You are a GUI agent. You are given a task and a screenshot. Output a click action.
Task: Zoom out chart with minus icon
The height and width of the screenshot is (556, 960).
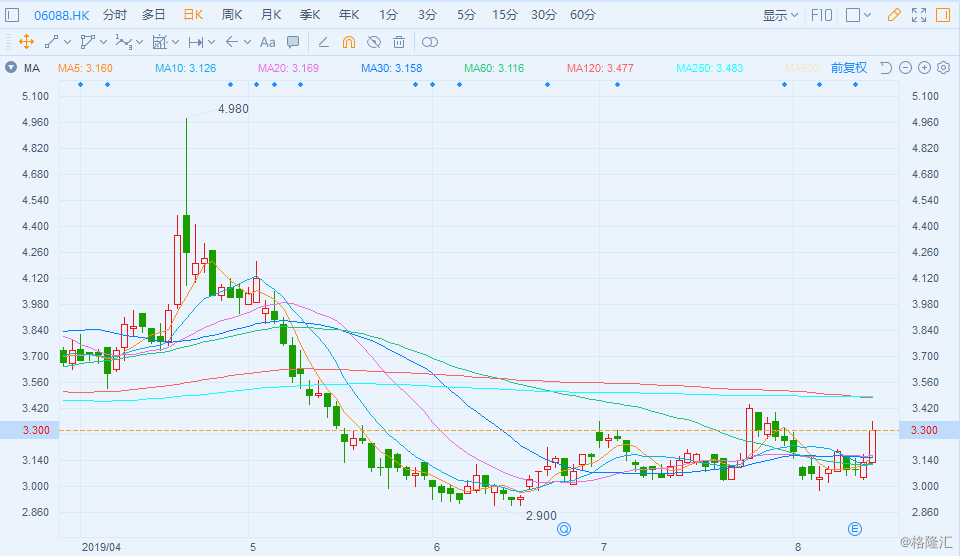906,67
